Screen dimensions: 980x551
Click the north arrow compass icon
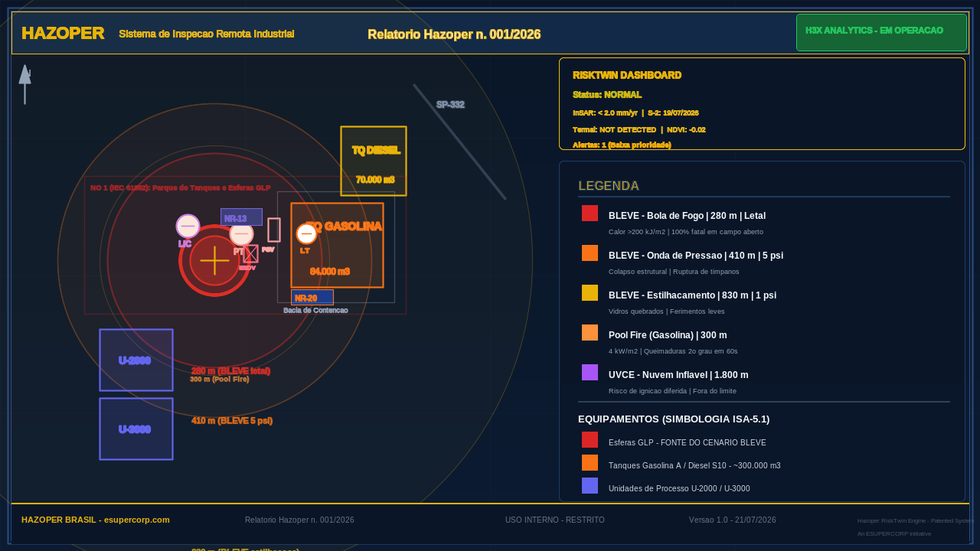click(x=24, y=84)
